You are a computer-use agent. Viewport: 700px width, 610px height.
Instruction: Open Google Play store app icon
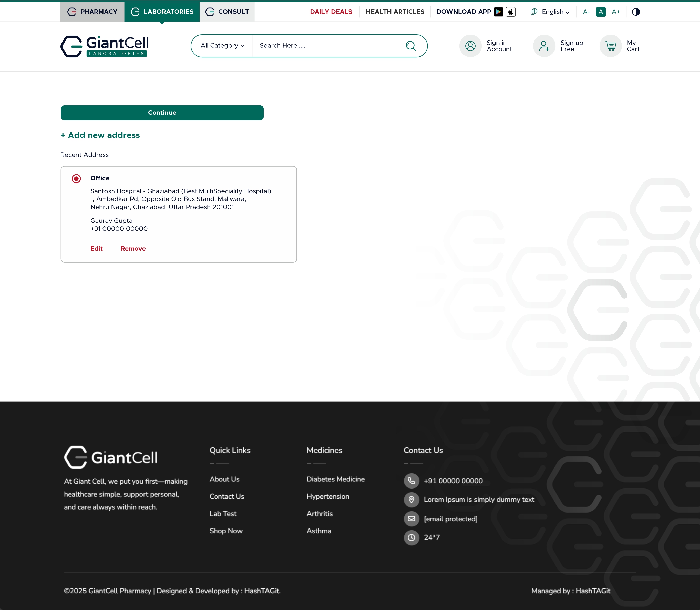point(498,12)
